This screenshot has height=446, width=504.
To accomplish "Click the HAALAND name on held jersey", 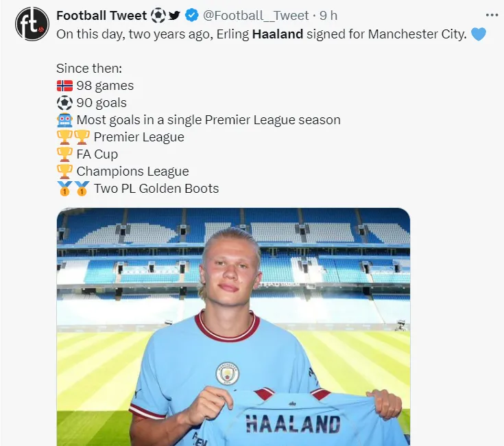I will pyautogui.click(x=293, y=423).
